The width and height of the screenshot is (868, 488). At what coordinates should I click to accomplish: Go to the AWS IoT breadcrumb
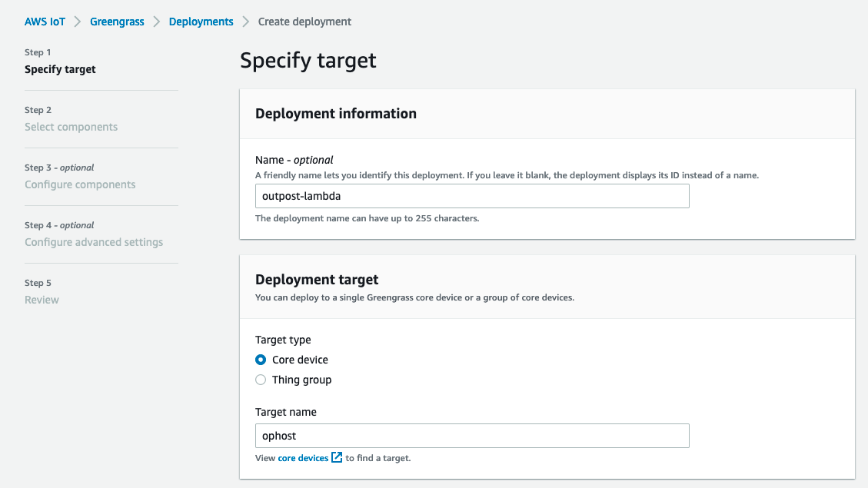(x=45, y=22)
